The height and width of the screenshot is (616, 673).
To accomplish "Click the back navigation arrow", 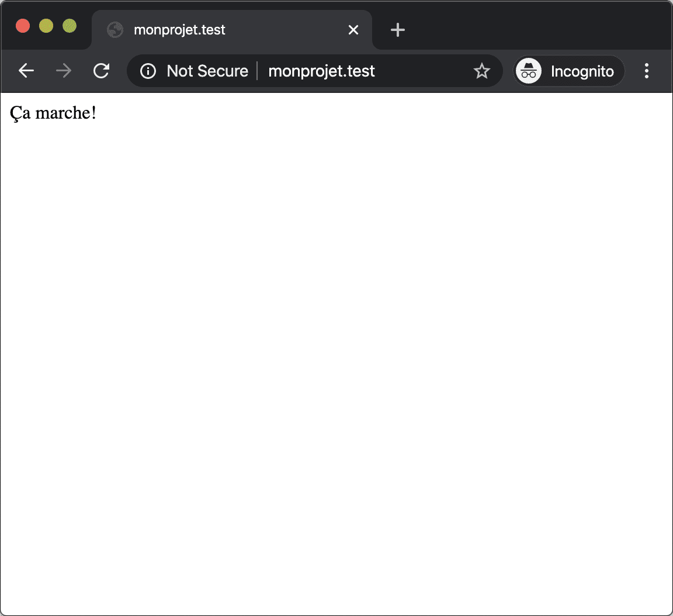I will point(26,71).
